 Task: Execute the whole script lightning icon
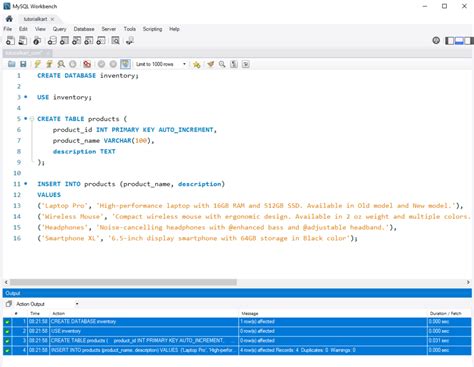37,64
